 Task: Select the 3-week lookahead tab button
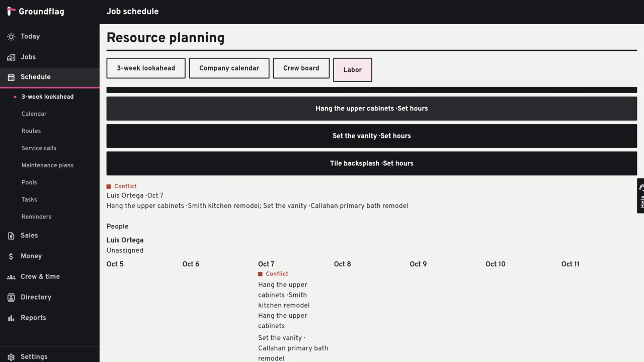pos(146,68)
